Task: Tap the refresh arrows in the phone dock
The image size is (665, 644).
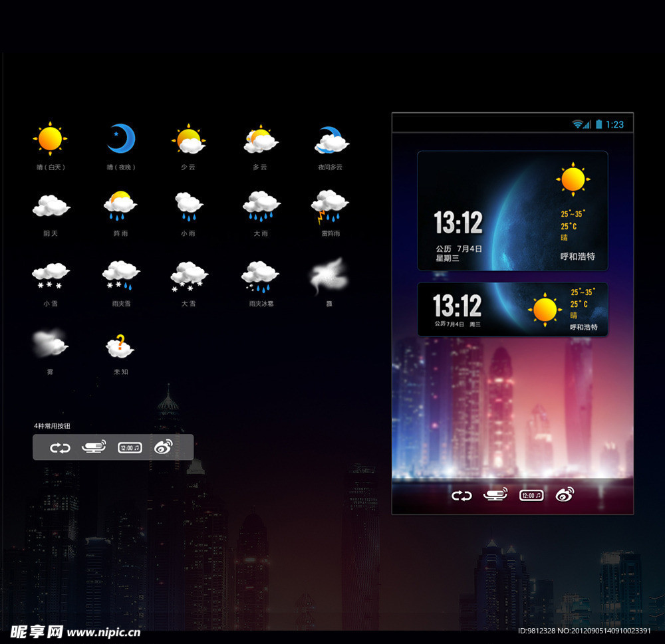Action: click(x=462, y=495)
